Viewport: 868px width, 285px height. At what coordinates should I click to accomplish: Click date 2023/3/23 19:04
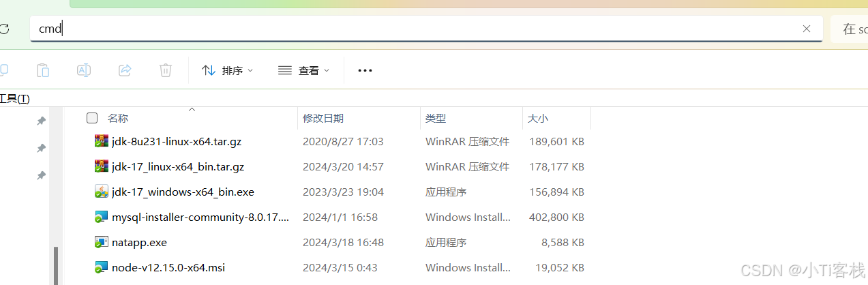click(343, 192)
